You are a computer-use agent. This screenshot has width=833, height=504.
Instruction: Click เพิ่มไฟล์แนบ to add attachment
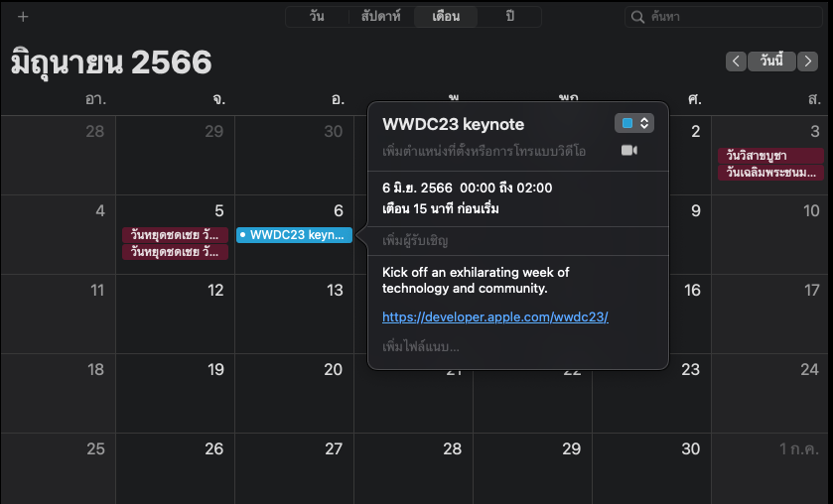pos(421,346)
